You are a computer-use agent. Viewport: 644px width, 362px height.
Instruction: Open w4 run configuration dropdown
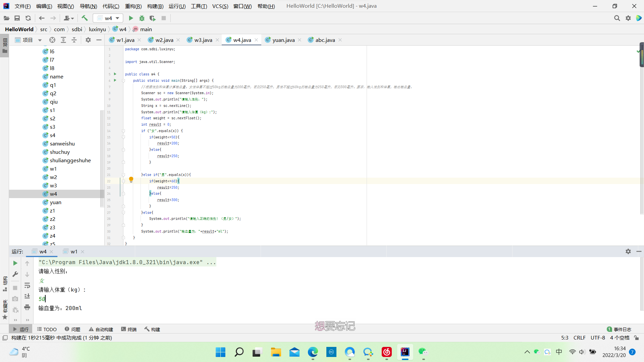(108, 18)
